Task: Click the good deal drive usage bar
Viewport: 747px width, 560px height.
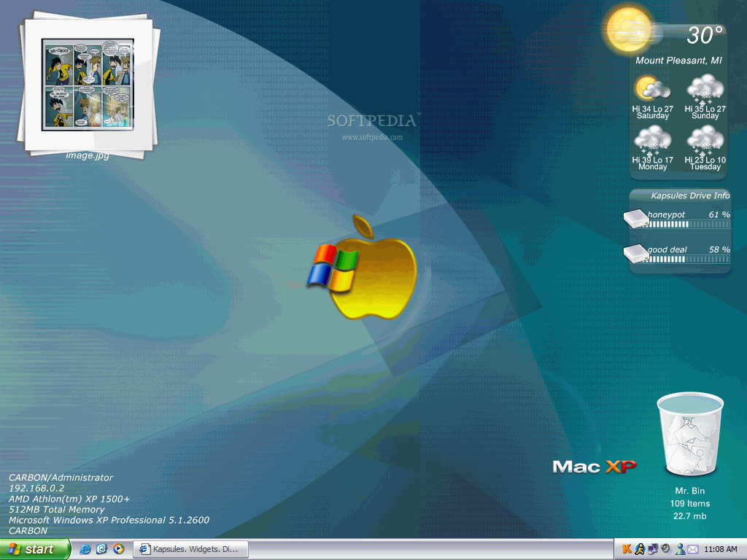Action: [689, 259]
